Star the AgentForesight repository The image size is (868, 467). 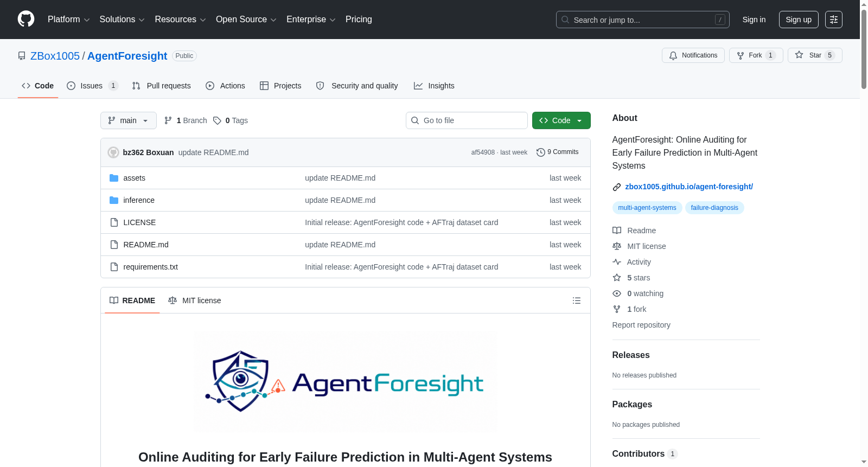[815, 55]
